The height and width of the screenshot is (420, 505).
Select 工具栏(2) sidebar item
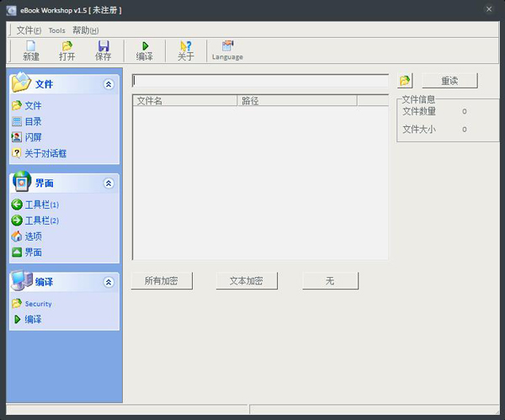35,221
